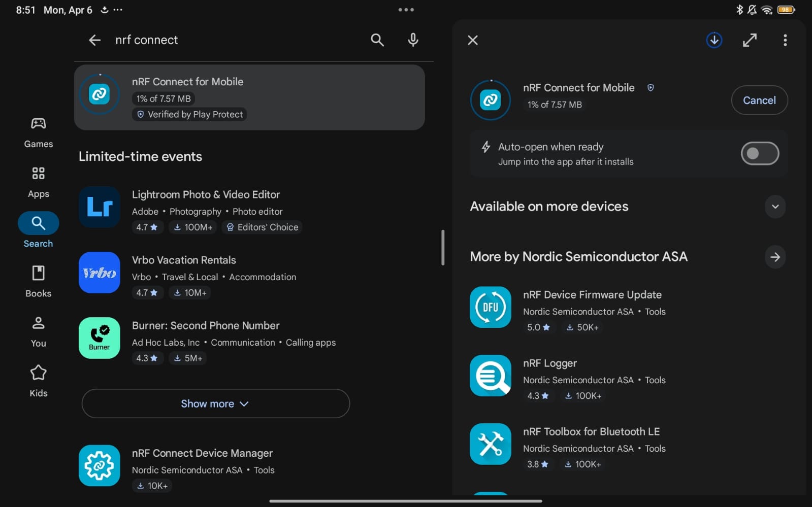
Task: Click Verified by Play Protect chip
Action: tap(190, 115)
